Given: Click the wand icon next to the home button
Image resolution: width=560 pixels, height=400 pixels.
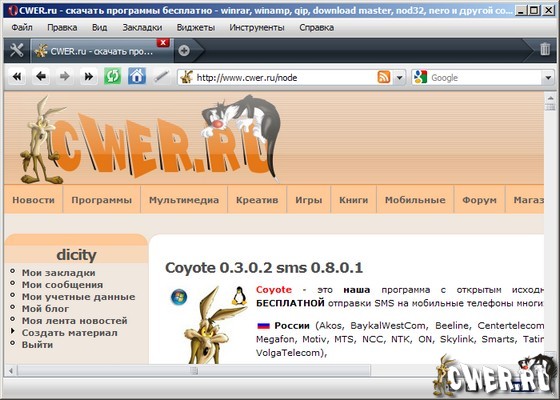Looking at the screenshot, I should click(x=161, y=76).
